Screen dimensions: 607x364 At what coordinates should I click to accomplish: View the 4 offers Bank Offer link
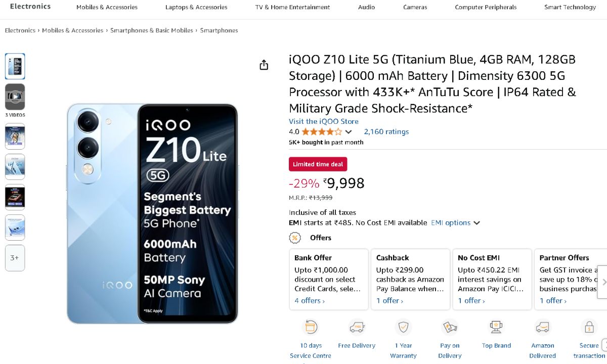click(x=310, y=301)
